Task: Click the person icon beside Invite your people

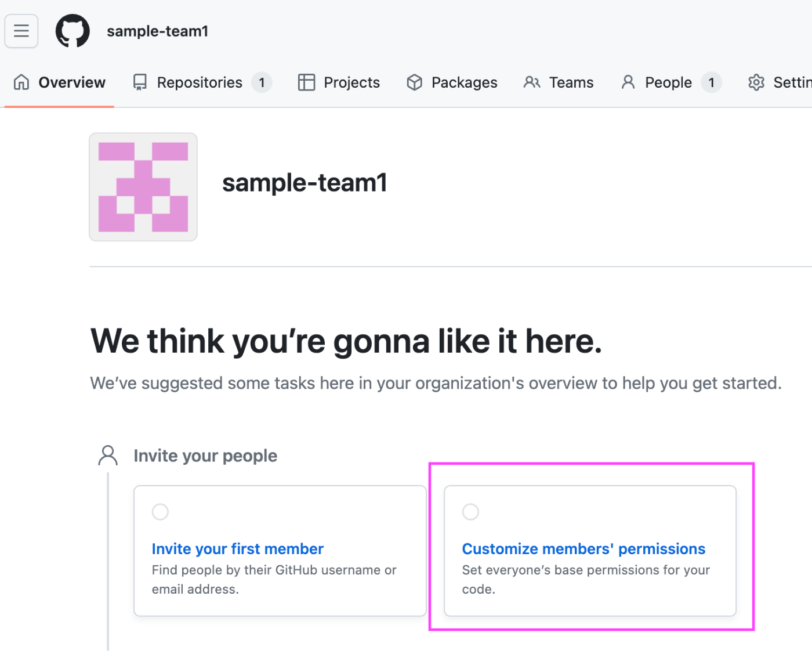Action: pyautogui.click(x=107, y=456)
